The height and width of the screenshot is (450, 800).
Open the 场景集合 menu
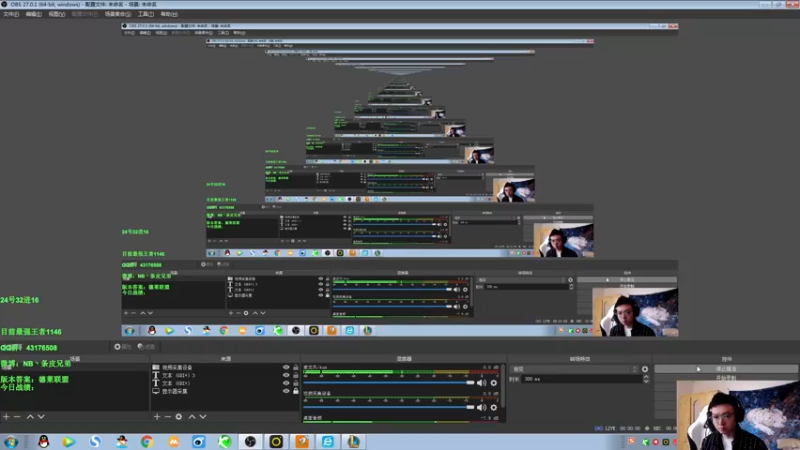tap(118, 14)
